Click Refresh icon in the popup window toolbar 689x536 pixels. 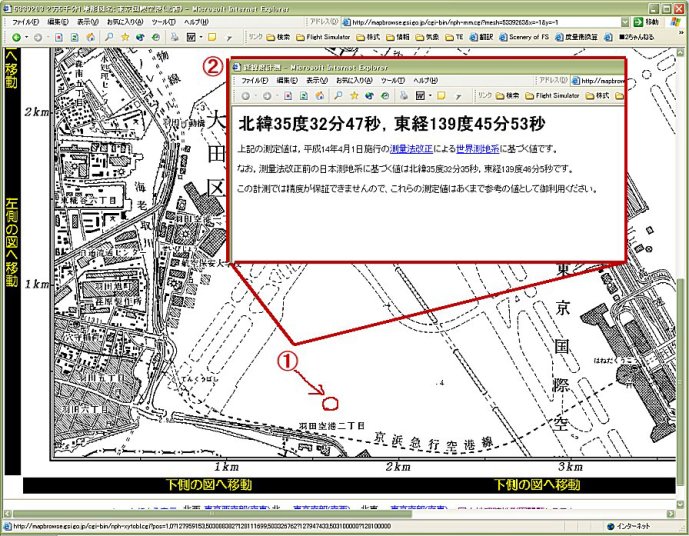tap(305, 96)
